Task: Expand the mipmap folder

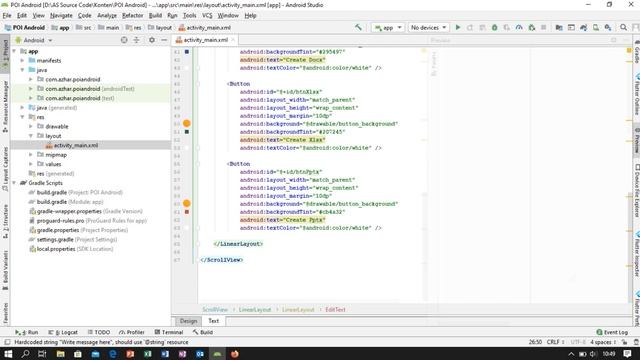Action: 31,155
